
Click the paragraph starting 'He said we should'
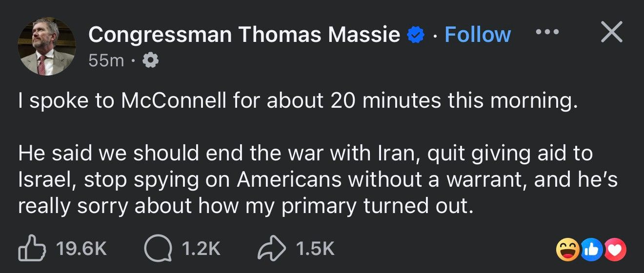[x=318, y=180]
